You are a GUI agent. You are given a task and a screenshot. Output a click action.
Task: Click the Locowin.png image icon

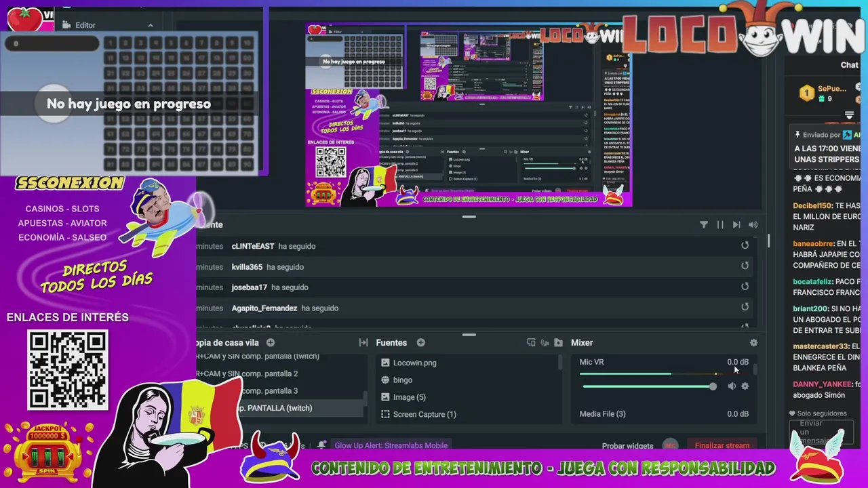(x=385, y=363)
